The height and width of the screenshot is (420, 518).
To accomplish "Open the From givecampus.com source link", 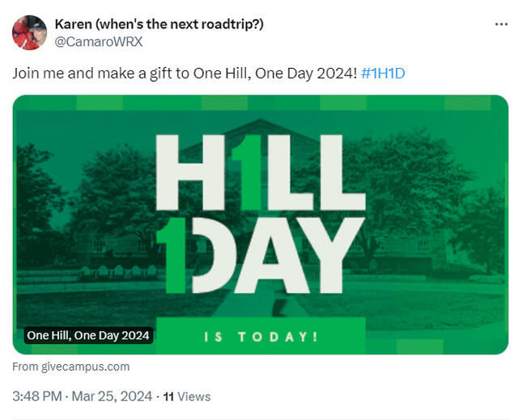I will 71,367.
